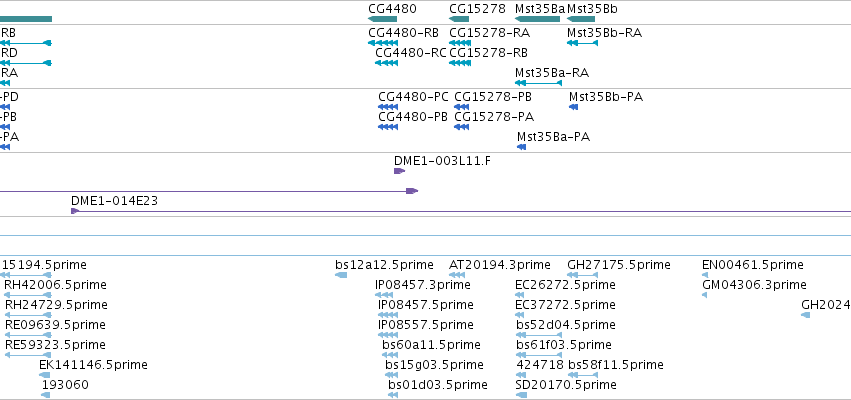This screenshot has height=400, width=851.
Task: Open the Mst35Bb gene label
Action: click(x=592, y=9)
